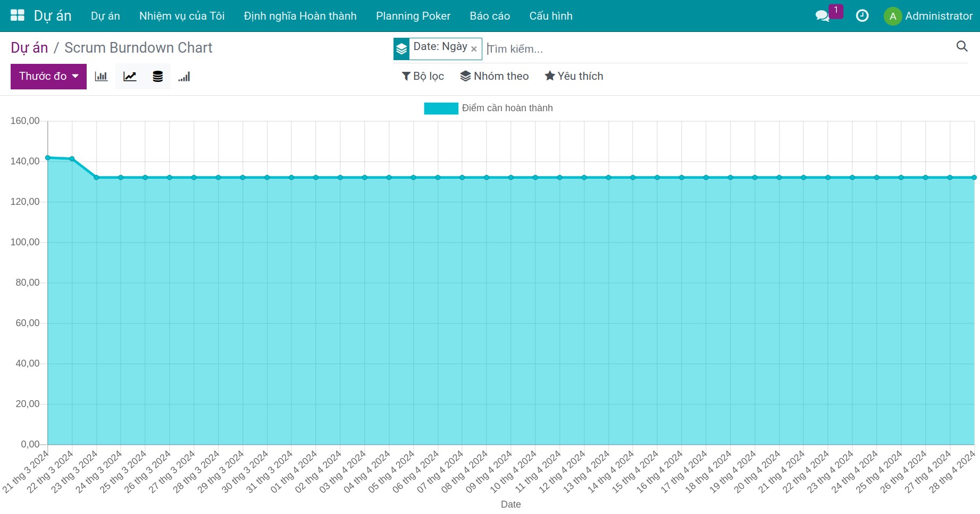Open the Thước đo dropdown

click(48, 77)
